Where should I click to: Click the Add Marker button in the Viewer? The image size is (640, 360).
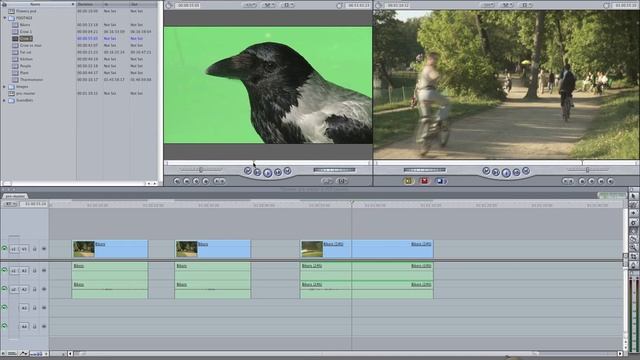(206, 181)
